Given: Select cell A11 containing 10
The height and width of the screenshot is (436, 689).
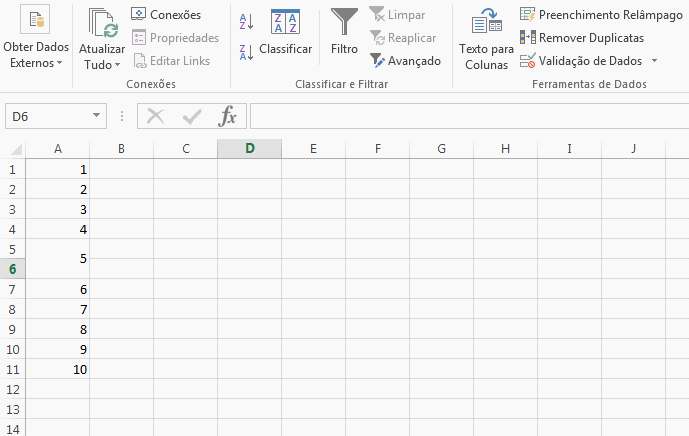Looking at the screenshot, I should (x=58, y=369).
